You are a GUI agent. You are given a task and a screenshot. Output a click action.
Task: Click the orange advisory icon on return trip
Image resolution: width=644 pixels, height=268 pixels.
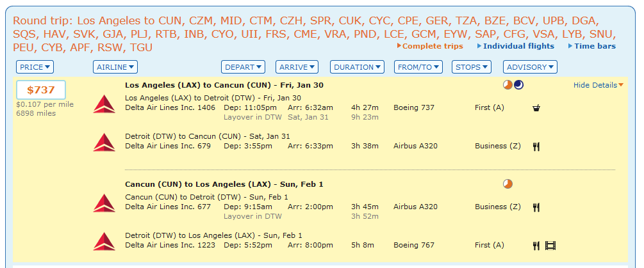click(508, 184)
